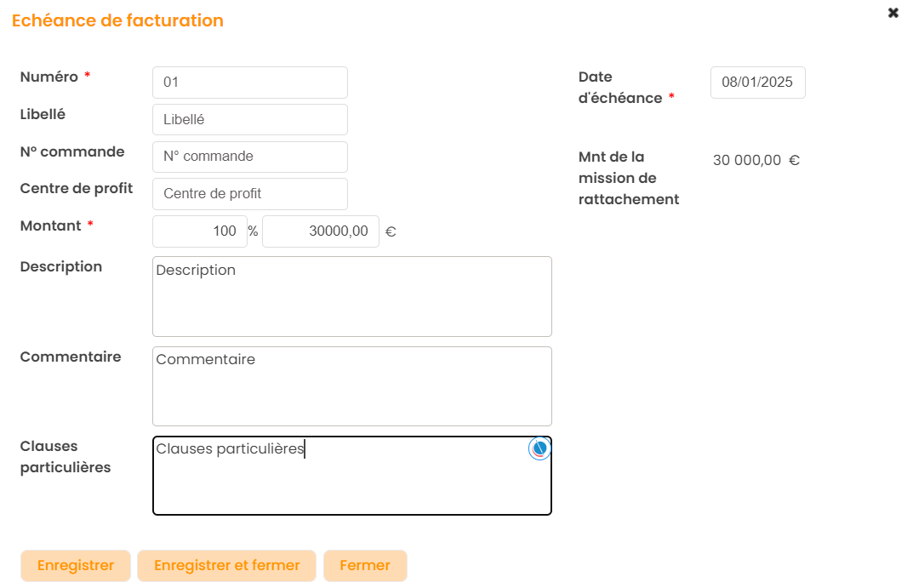This screenshot has height=588, width=907.
Task: Click the circular icon in Clauses particulières field
Action: (539, 448)
